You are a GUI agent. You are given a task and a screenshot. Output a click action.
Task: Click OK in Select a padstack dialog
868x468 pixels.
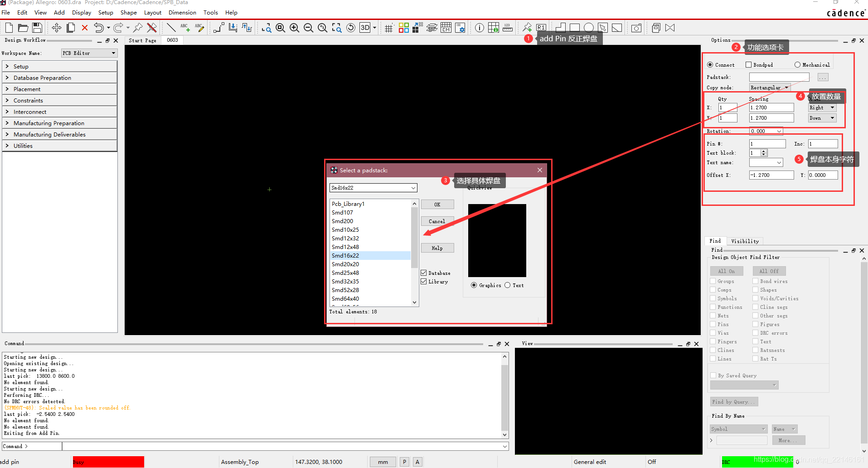point(437,205)
